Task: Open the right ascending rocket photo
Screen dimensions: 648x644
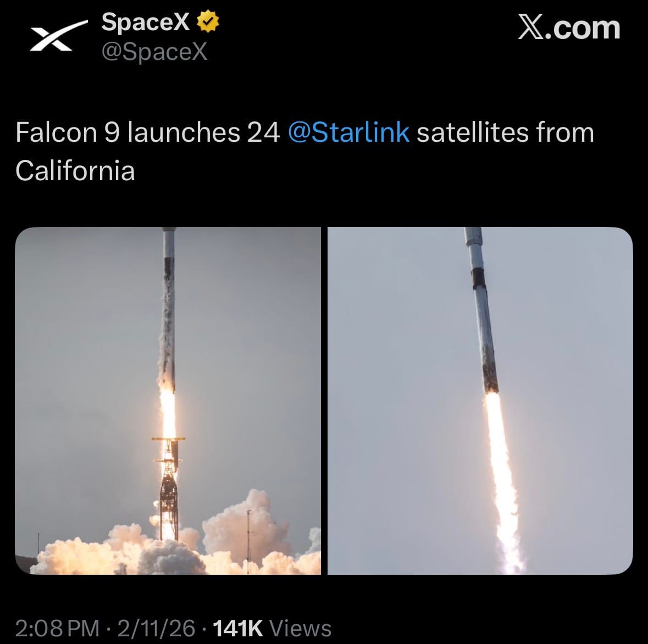Action: pyautogui.click(x=480, y=401)
